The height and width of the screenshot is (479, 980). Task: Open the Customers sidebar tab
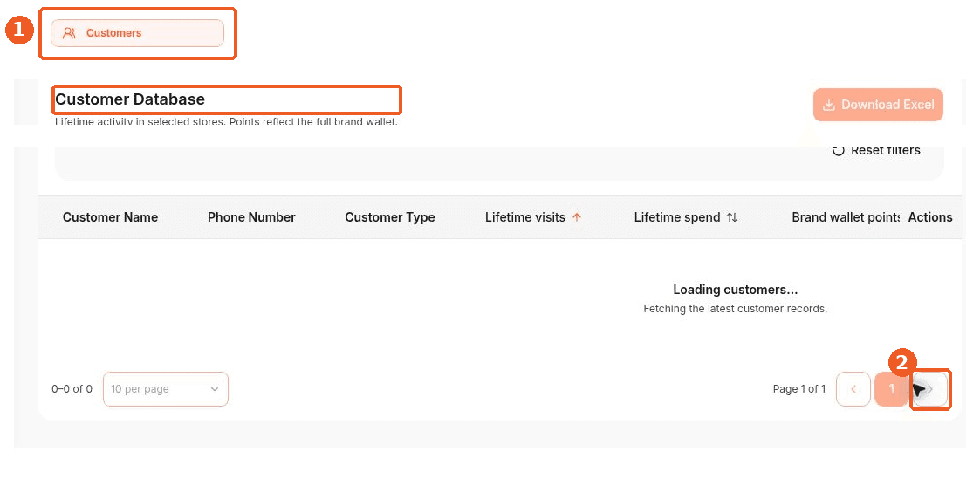(x=137, y=33)
